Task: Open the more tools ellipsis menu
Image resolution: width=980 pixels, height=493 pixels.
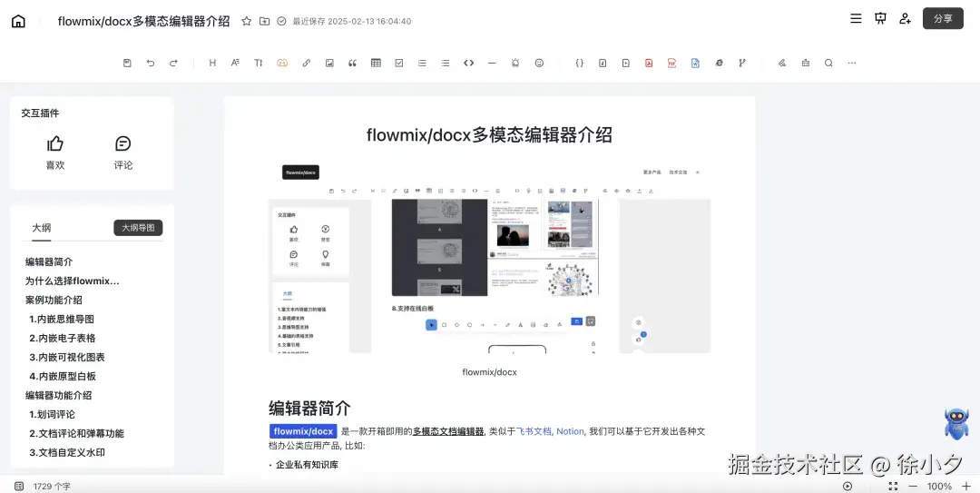Action: click(852, 64)
